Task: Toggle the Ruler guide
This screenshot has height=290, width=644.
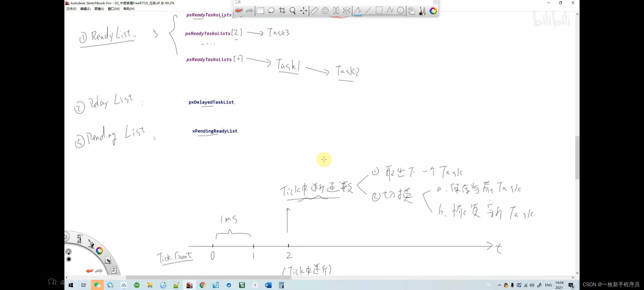Action: pyautogui.click(x=314, y=11)
